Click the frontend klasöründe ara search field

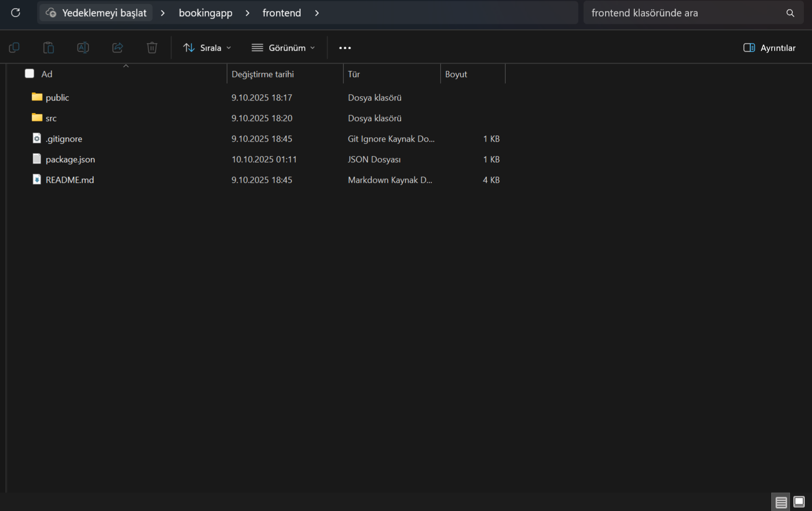(685, 13)
